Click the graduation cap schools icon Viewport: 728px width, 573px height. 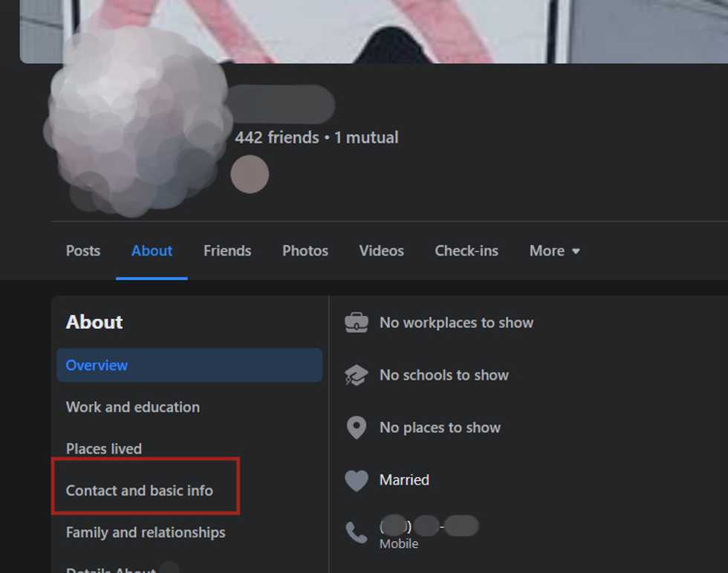356,375
